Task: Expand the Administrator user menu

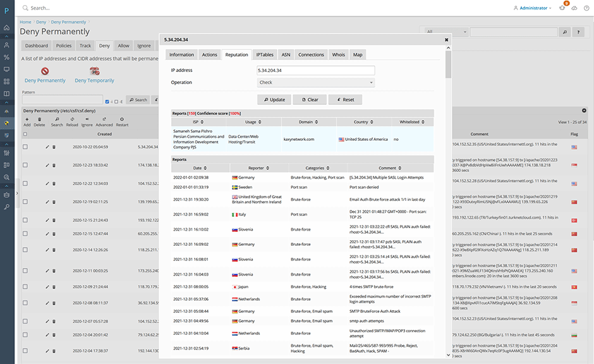Action: coord(533,8)
